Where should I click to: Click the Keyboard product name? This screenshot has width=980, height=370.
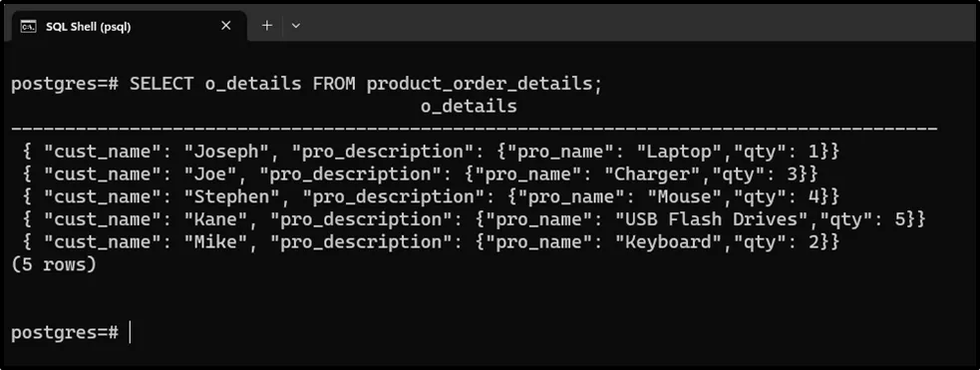coord(669,242)
